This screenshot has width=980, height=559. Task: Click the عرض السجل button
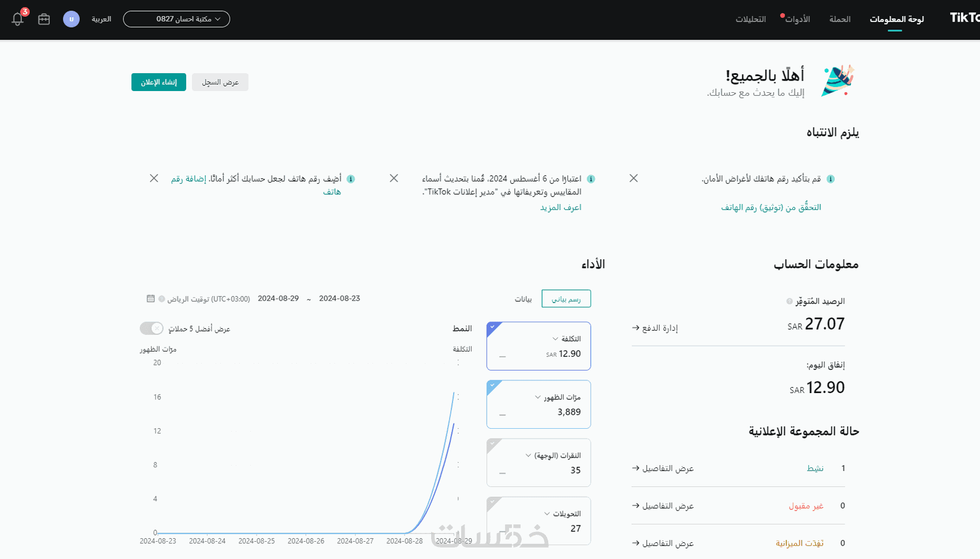(x=220, y=82)
